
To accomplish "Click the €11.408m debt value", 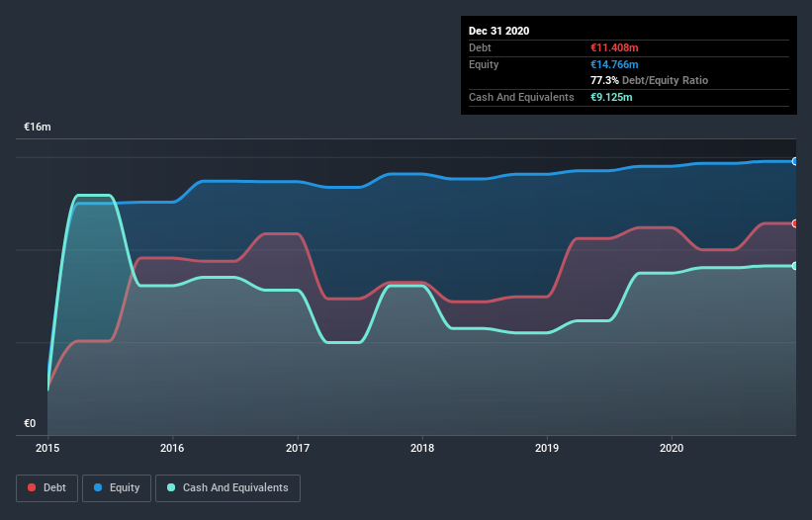I will tap(614, 47).
